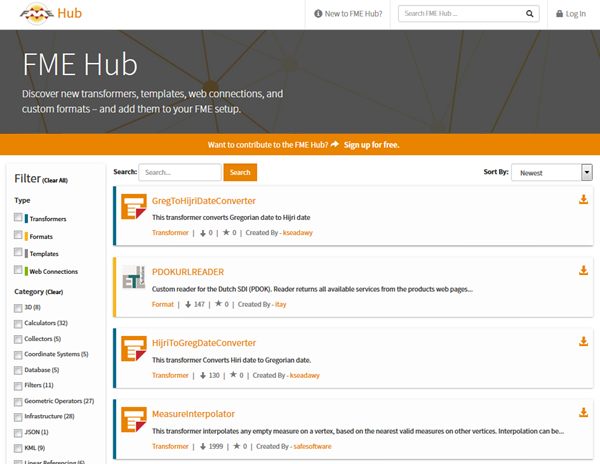Open New to FME Hub? menu item
Viewport: 600px width, 464px height.
tap(348, 14)
